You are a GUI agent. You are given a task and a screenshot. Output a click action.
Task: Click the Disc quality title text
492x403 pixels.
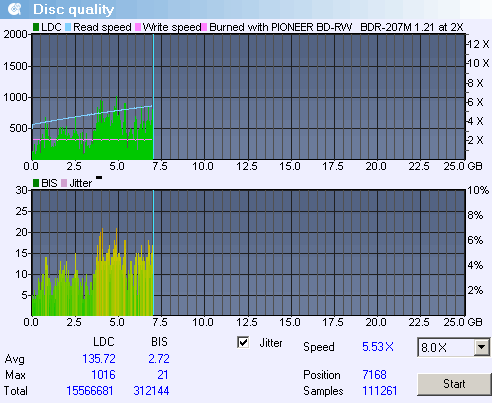73,9
